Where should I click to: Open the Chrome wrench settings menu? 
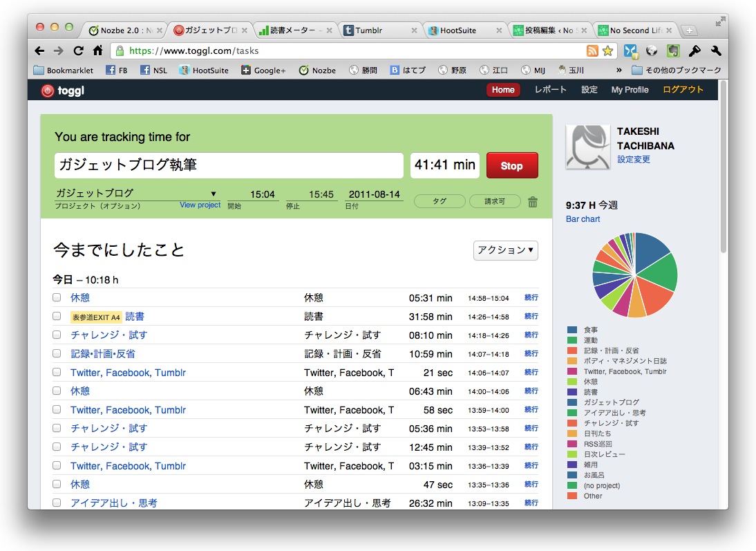715,50
